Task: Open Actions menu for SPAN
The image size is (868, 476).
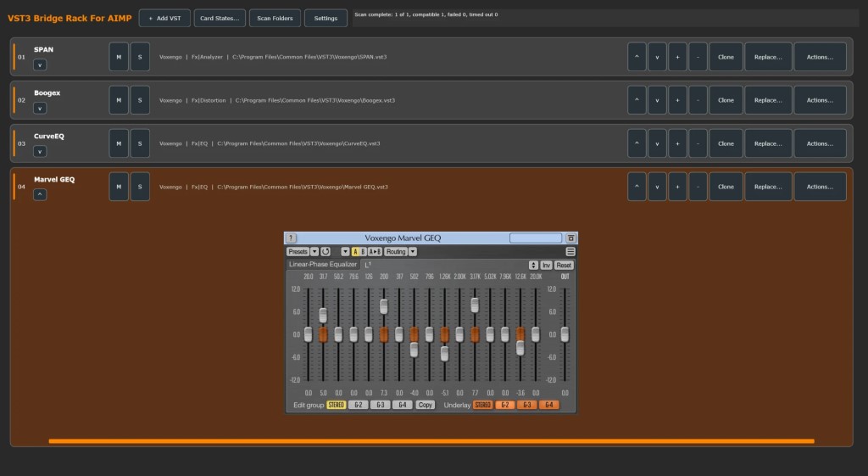Action: click(820, 57)
